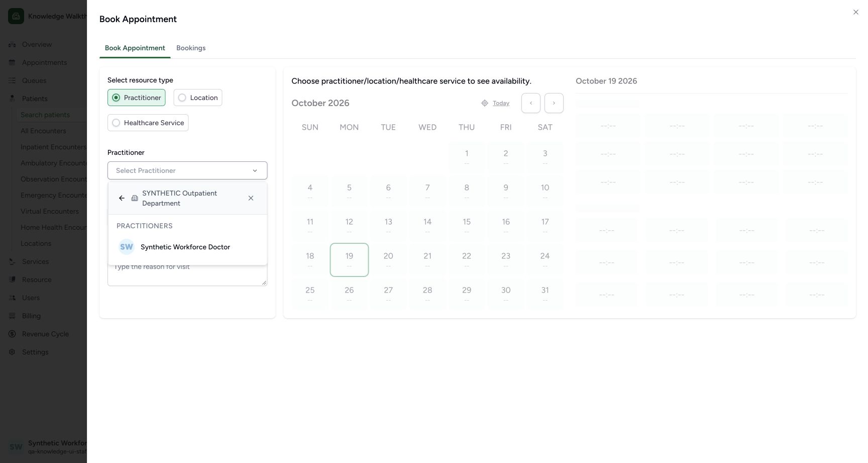Screen dimensions: 868x463
Task: Close the Book Appointment panel
Action: [x=856, y=12]
